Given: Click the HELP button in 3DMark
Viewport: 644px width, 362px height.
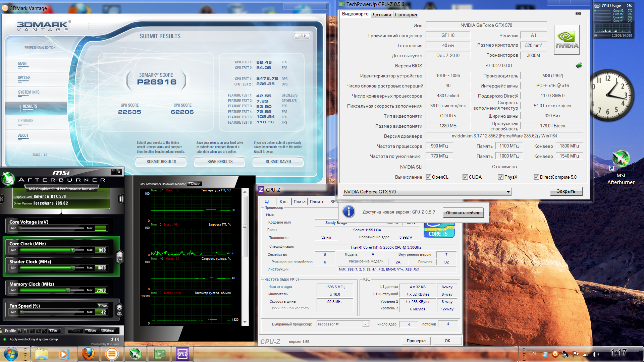Looking at the screenshot, I should (x=302, y=36).
